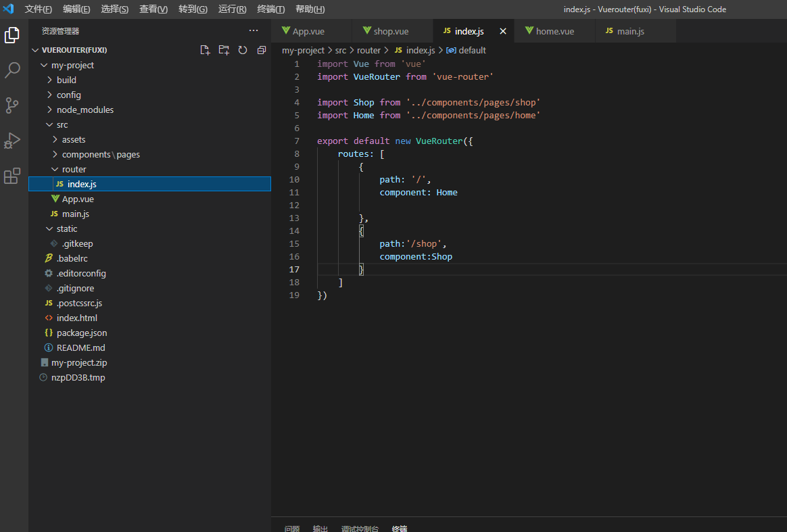This screenshot has height=532, width=787.
Task: Open the 选择(S) menu
Action: (x=114, y=9)
